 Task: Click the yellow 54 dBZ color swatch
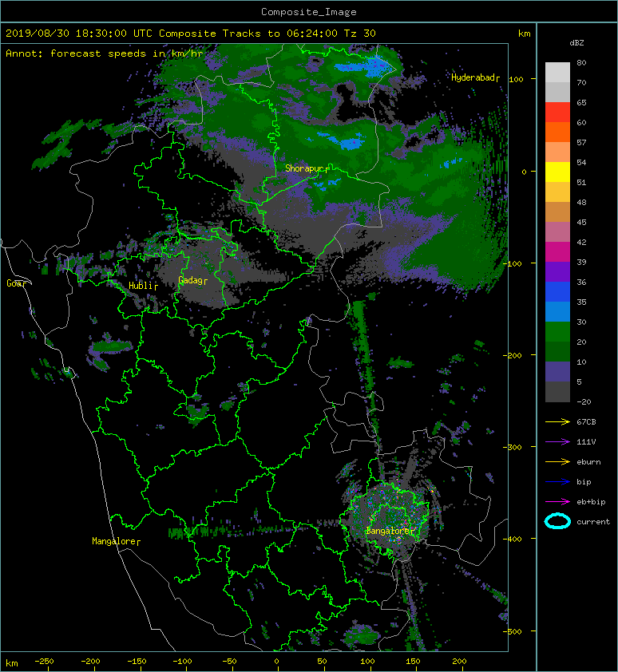tap(557, 172)
